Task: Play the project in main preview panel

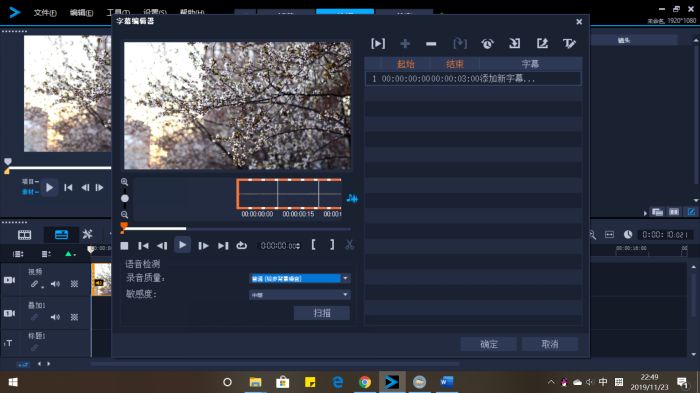Action: (49, 188)
